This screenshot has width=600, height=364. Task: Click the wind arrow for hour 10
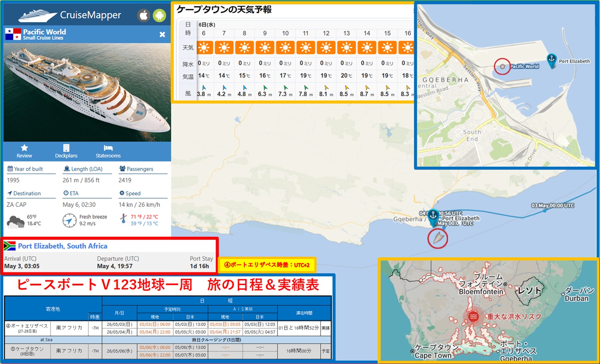(x=285, y=88)
